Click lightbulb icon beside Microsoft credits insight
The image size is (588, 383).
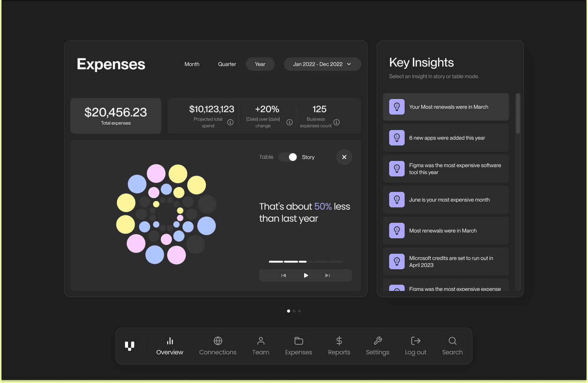tap(397, 262)
